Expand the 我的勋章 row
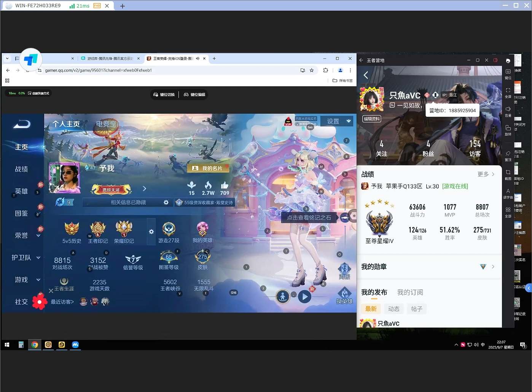 pyautogui.click(x=429, y=267)
